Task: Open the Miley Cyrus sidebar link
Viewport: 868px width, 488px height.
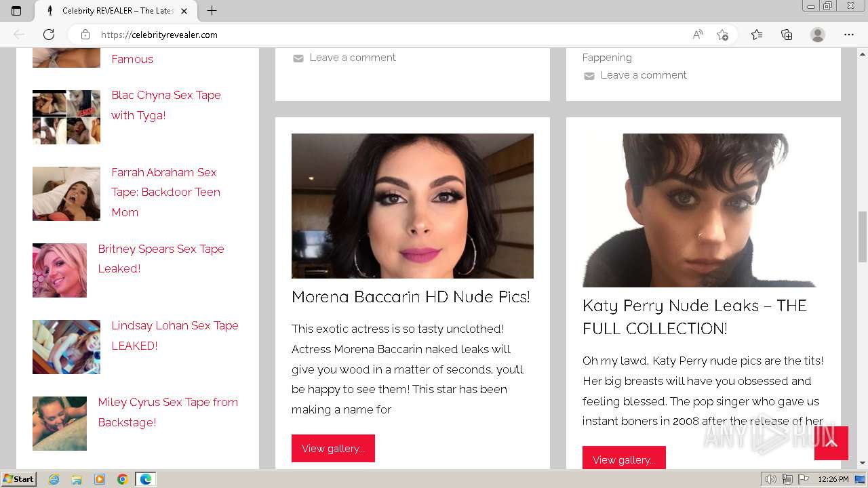Action: [x=167, y=411]
